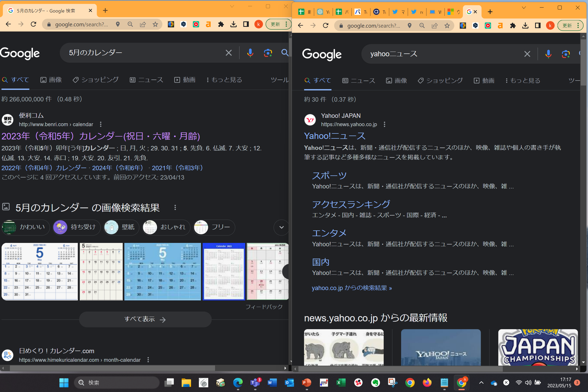
Task: Click Windows taskbar search box
Action: [117, 382]
